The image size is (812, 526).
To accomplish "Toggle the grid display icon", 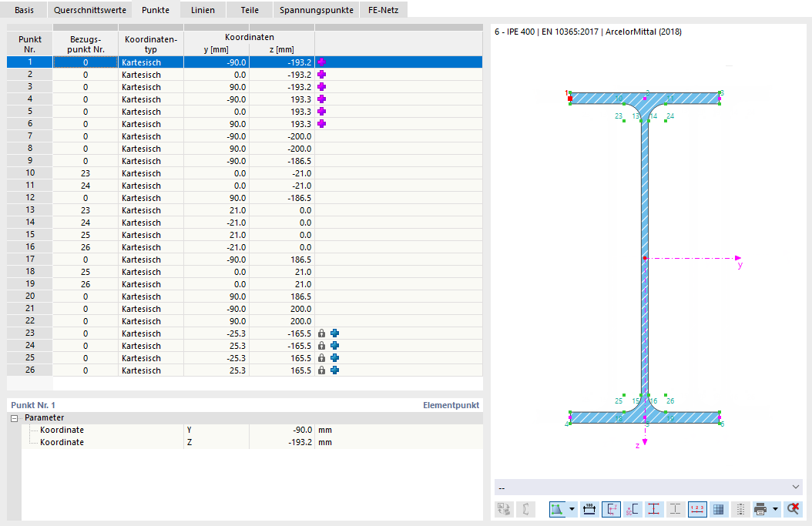I will point(718,509).
